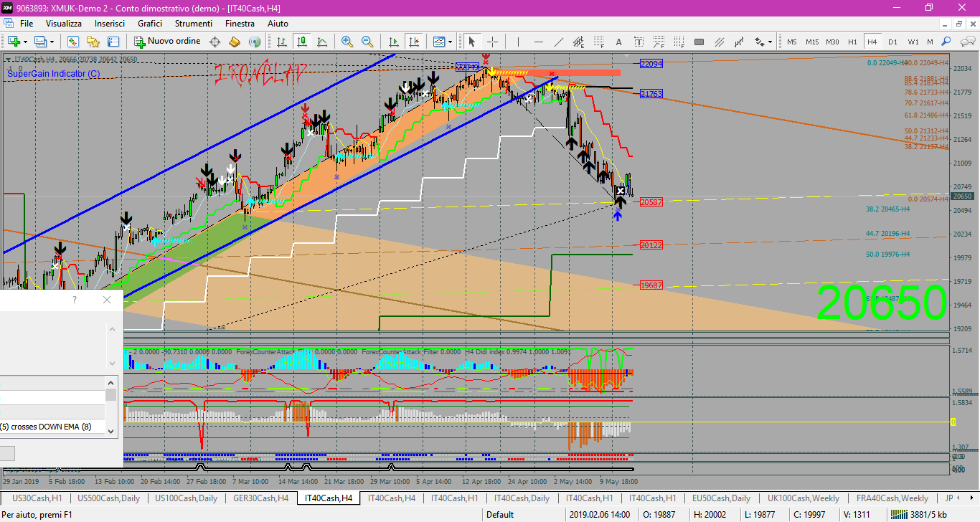Toggle chart shift from right edge
980x522 pixels.
tap(413, 42)
